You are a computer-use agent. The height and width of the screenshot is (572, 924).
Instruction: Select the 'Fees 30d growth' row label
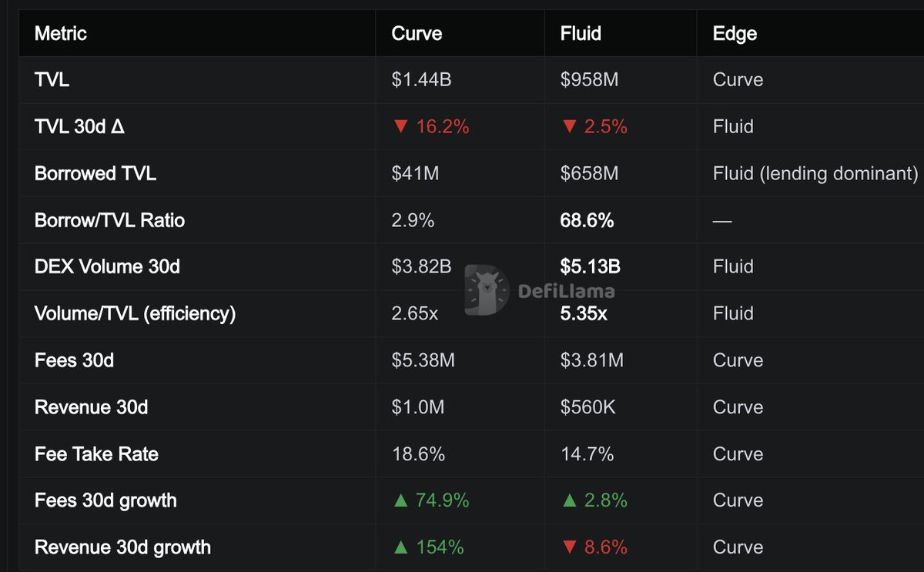(x=105, y=501)
